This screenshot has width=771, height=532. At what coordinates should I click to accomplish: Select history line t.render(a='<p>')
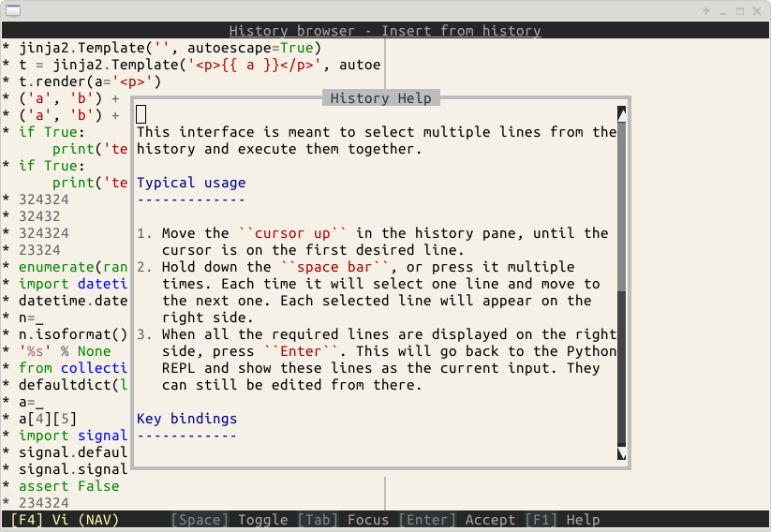pyautogui.click(x=90, y=81)
